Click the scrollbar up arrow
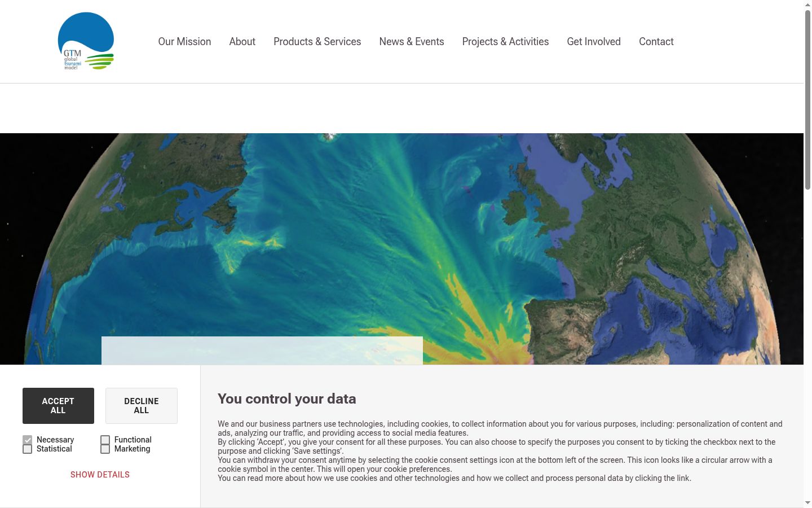This screenshot has width=812, height=508. (807, 5)
